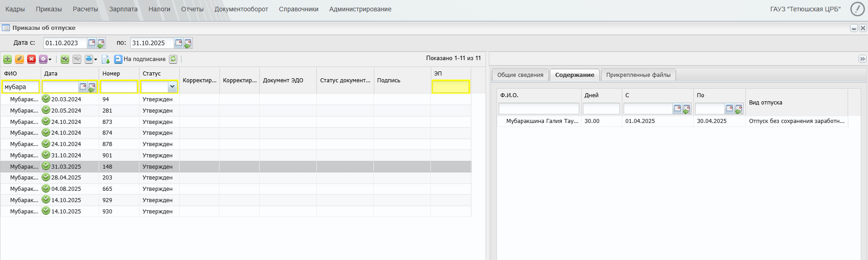The width and height of the screenshot is (868, 260).
Task: Open the Приказы menu
Action: [49, 9]
